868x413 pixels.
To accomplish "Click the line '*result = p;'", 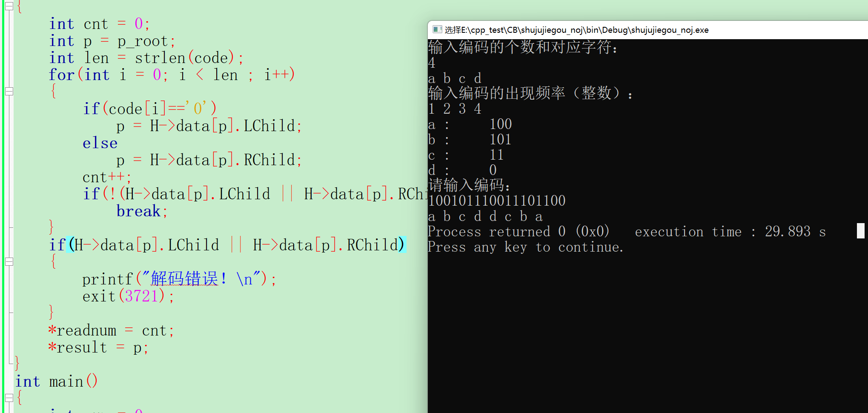I will click(x=98, y=347).
